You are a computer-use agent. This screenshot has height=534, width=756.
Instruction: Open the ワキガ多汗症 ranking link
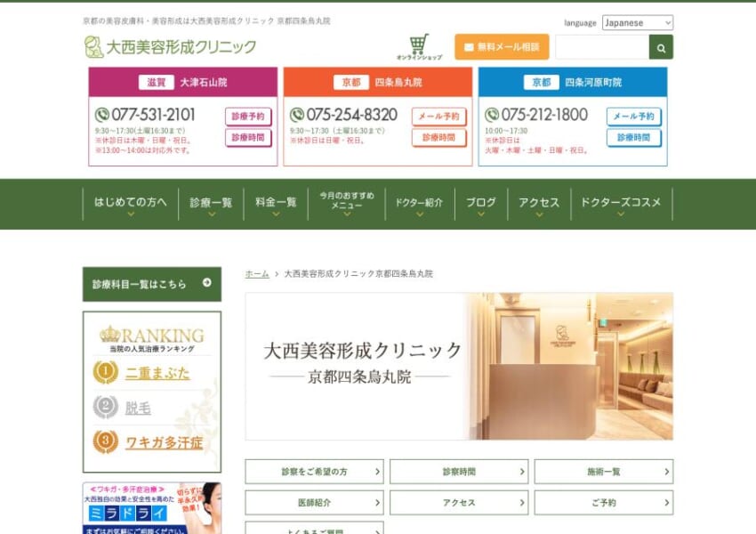pos(164,442)
